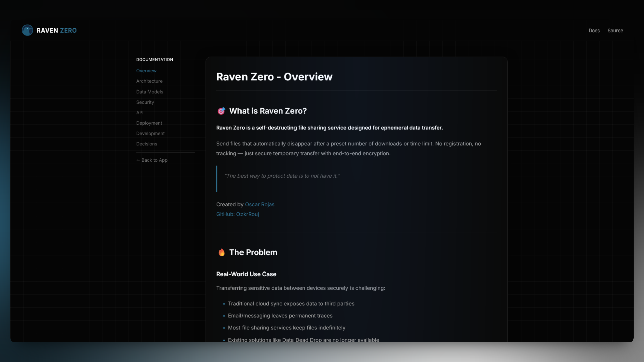644x362 pixels.
Task: Click the RAVEN ZERO brand text
Action: 57,31
